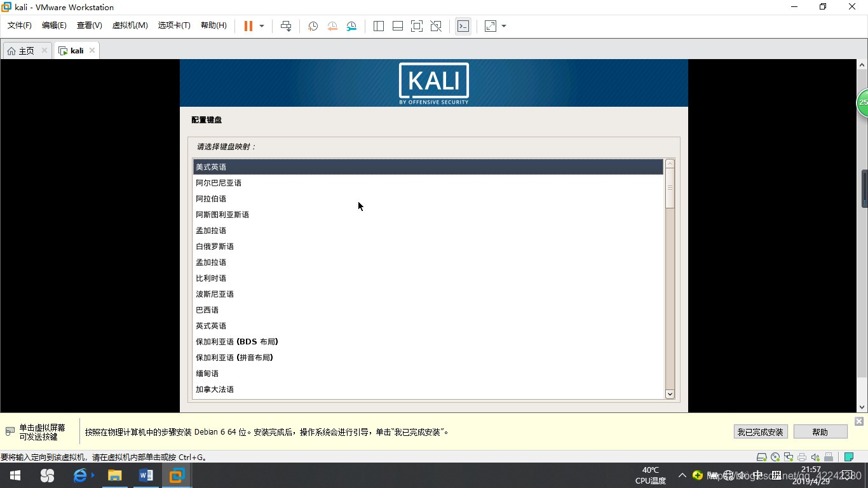Click the 40℃ CPU温度 taskbar readout

coord(651,475)
